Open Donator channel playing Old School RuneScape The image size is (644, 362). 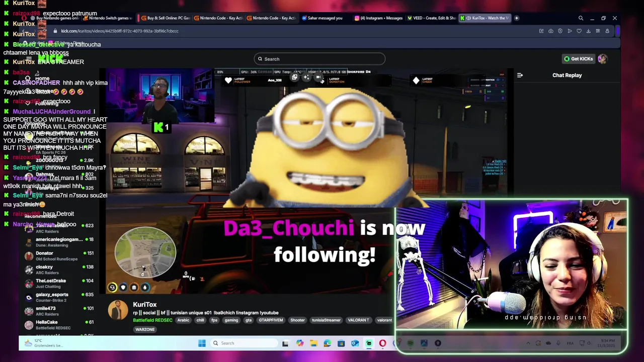tap(59, 256)
